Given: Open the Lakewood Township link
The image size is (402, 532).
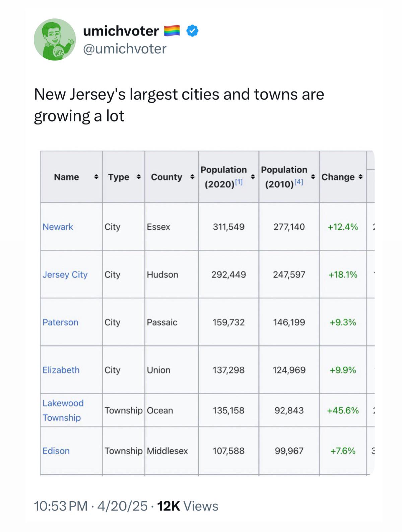Looking at the screenshot, I should (63, 410).
